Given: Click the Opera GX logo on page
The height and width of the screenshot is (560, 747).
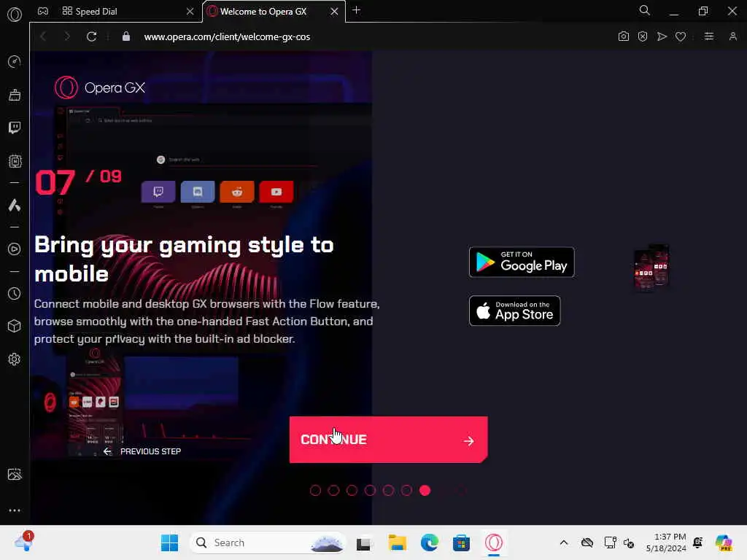Looking at the screenshot, I should click(99, 87).
